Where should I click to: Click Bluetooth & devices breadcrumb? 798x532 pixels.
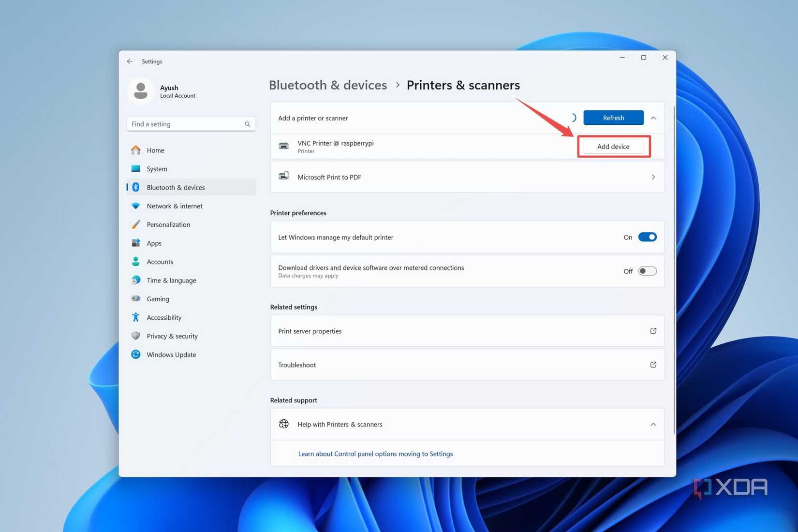pos(328,85)
